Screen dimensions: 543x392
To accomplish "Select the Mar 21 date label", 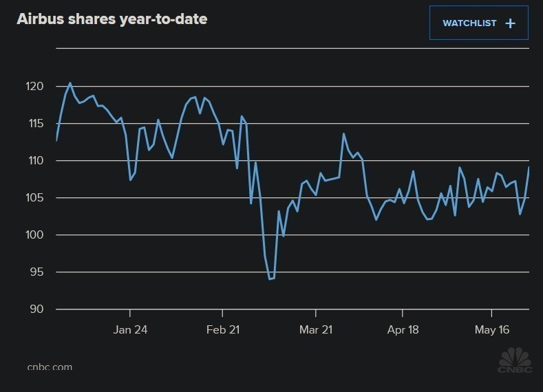I will pyautogui.click(x=316, y=329).
